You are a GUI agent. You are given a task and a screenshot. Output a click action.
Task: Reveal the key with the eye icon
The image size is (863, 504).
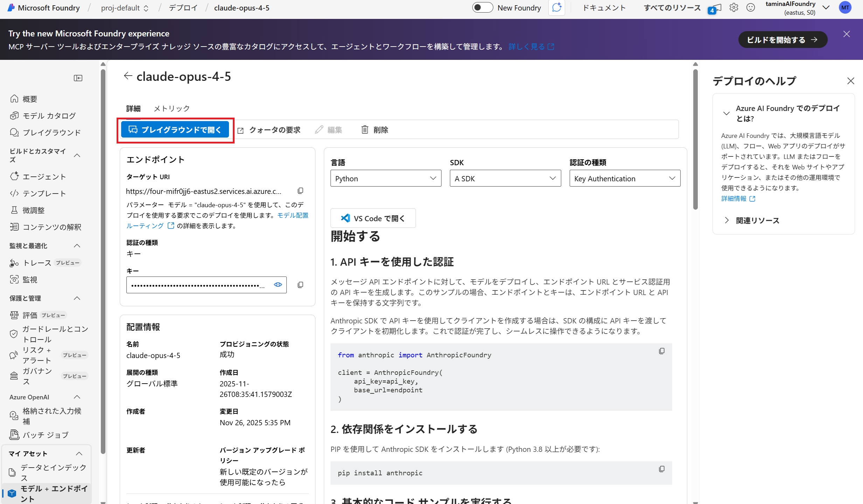(x=278, y=285)
